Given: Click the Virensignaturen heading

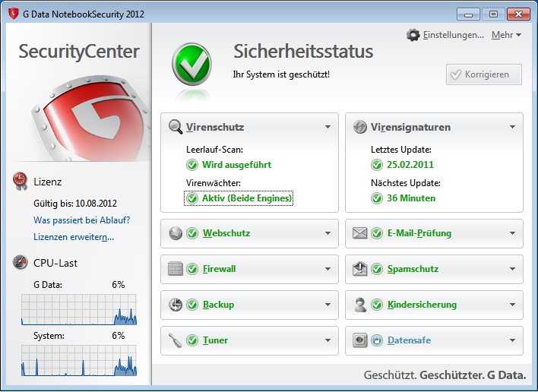Looking at the screenshot, I should point(410,127).
